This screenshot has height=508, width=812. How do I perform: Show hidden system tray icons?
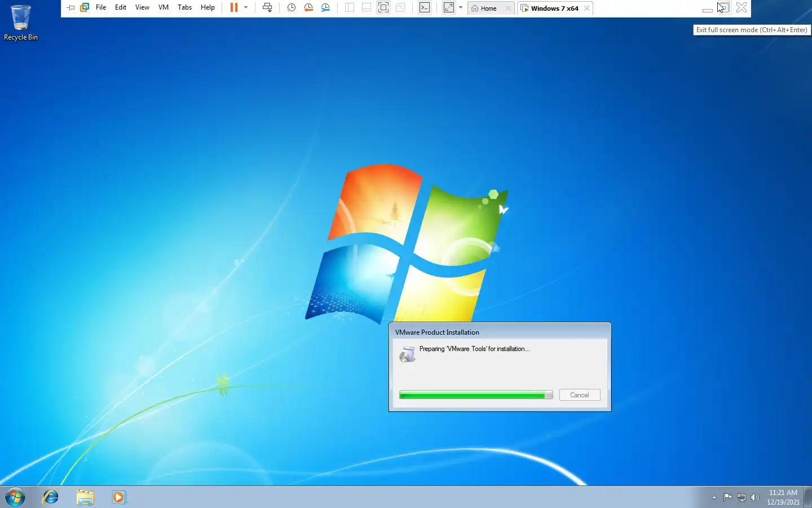click(x=714, y=497)
